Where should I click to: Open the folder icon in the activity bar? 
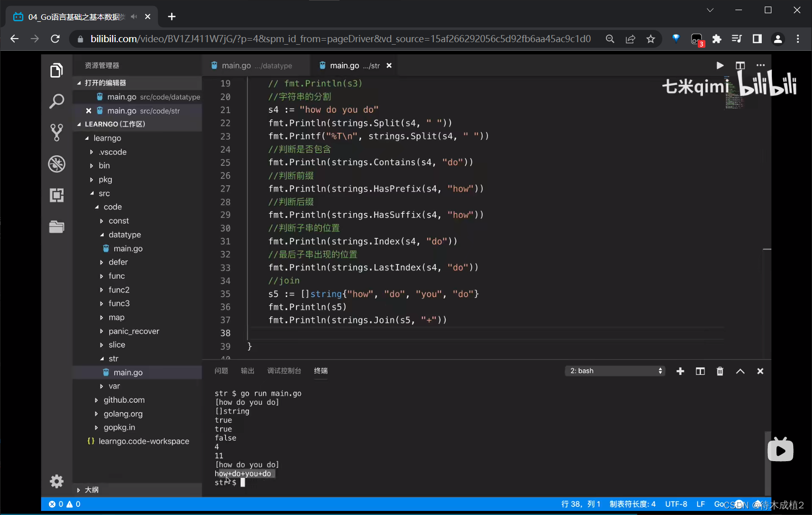56,227
